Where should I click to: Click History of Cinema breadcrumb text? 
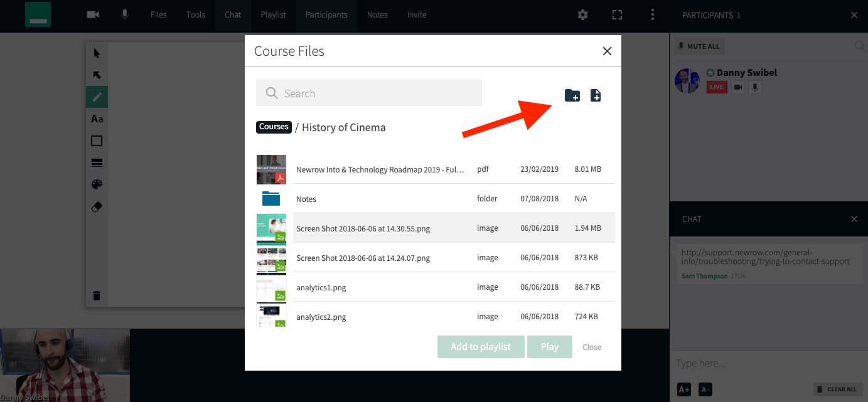pyautogui.click(x=344, y=127)
